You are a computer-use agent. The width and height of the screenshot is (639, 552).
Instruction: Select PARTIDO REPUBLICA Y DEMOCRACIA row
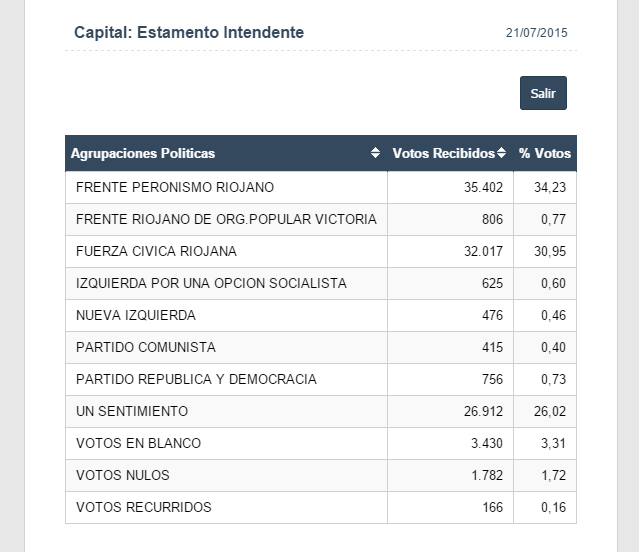coord(196,379)
